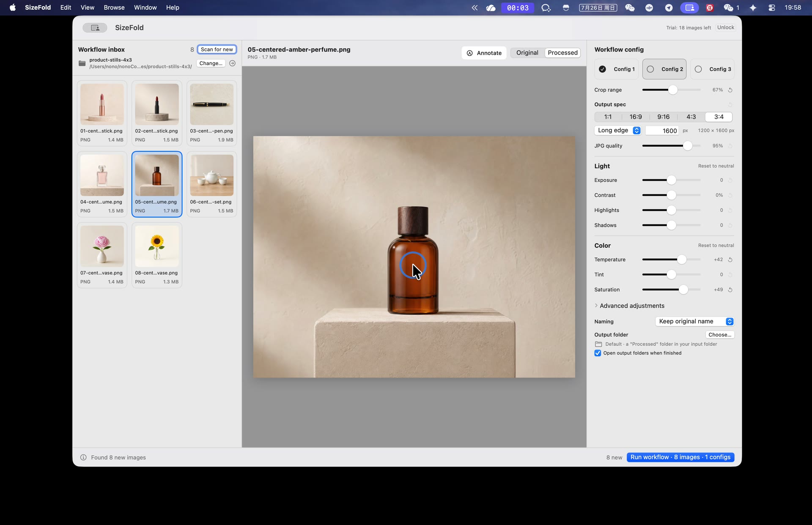Reset the Output spec settings
The width and height of the screenshot is (812, 525).
[x=730, y=104]
